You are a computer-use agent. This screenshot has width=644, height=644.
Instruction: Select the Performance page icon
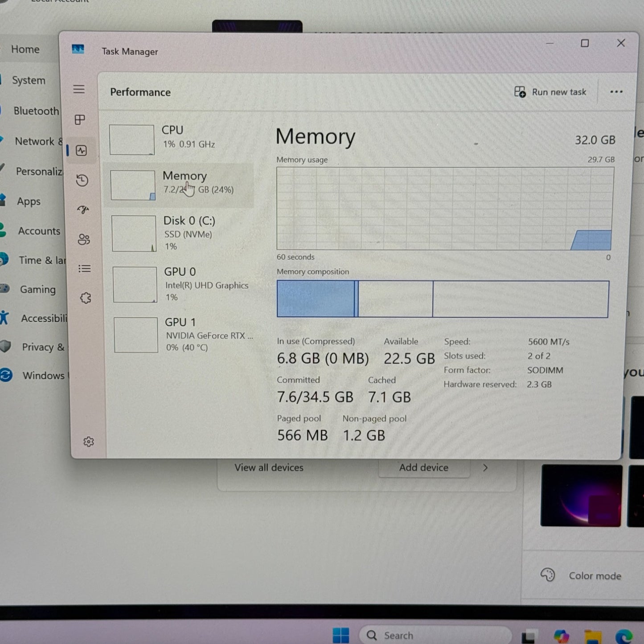81,151
